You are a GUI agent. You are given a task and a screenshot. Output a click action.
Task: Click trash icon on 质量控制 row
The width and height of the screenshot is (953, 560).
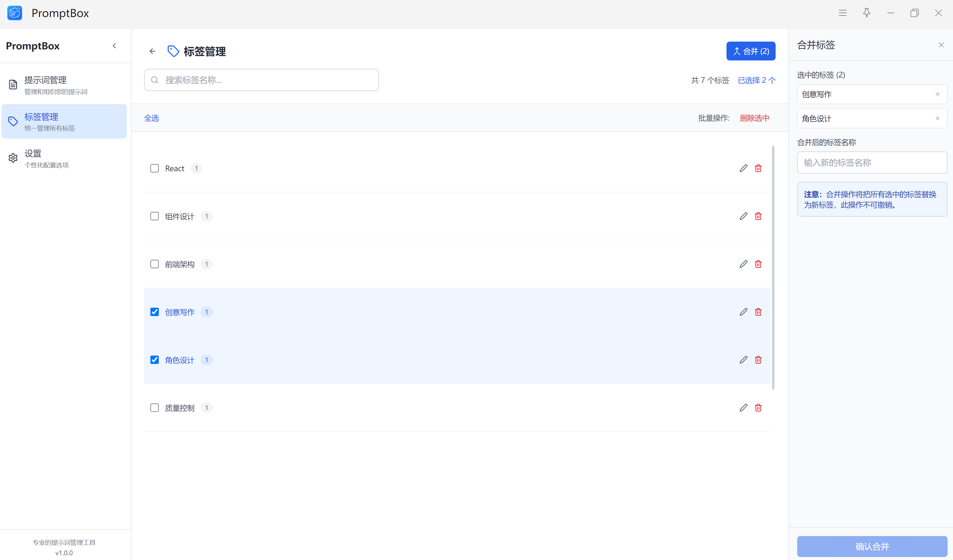pos(758,408)
